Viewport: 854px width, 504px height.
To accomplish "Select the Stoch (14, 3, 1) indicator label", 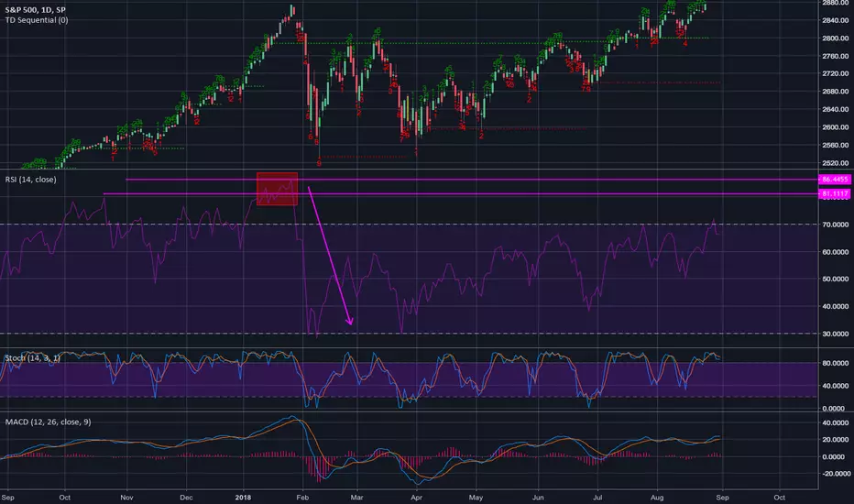I will click(x=32, y=358).
